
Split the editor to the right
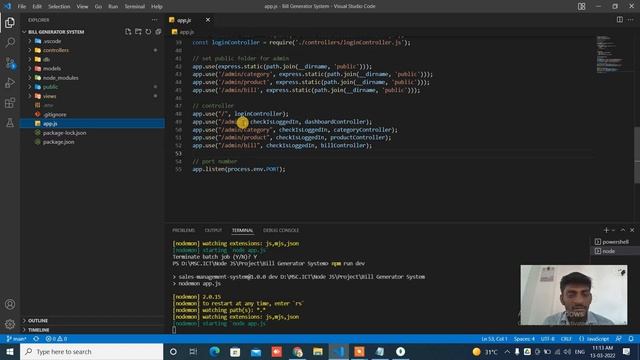point(620,20)
